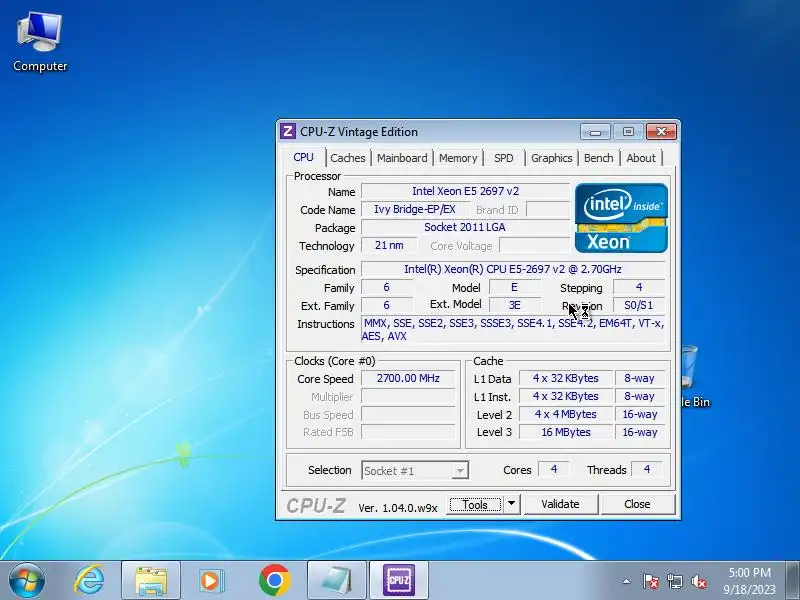Screen dimensions: 800x600
Task: Expand the Tools dropdown arrow
Action: [511, 505]
